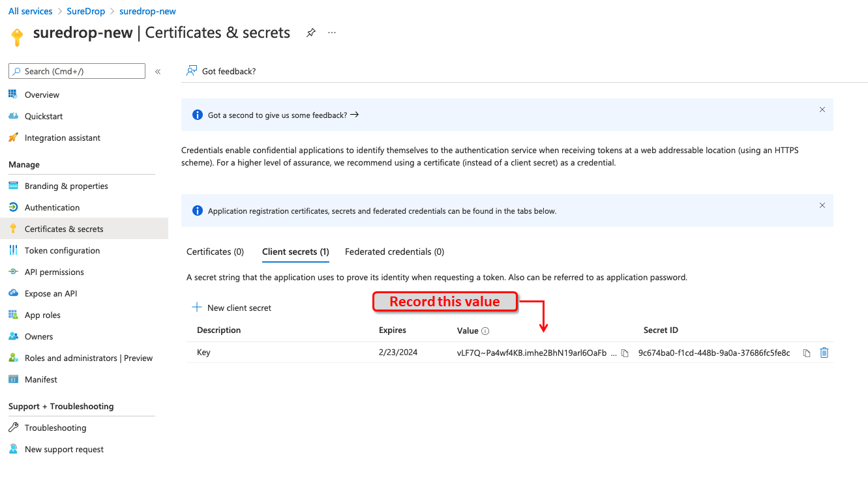The image size is (868, 492).
Task: Click the Token configuration bars icon
Action: (13, 250)
